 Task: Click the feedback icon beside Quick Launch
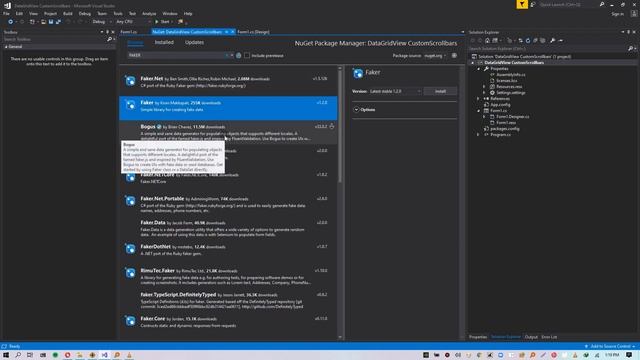coord(533,4)
